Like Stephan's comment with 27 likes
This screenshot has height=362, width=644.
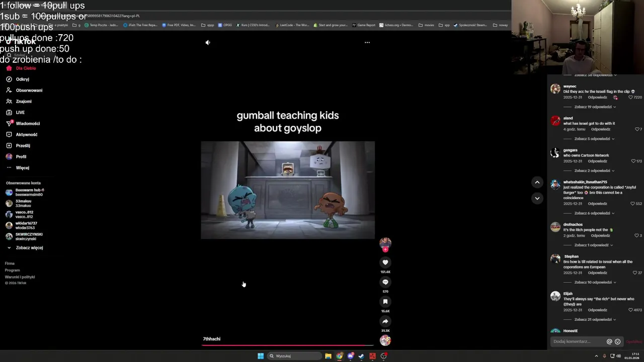[x=635, y=273]
